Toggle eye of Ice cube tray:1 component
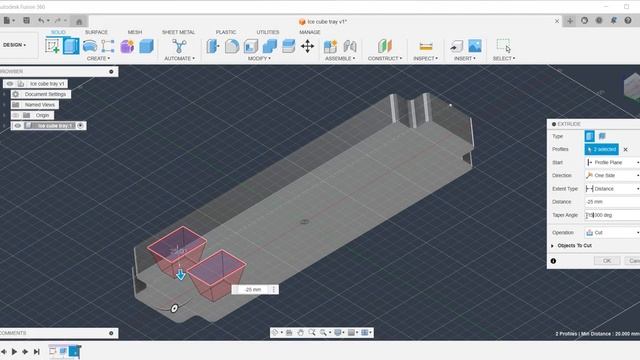This screenshot has height=360, width=640. (18, 126)
